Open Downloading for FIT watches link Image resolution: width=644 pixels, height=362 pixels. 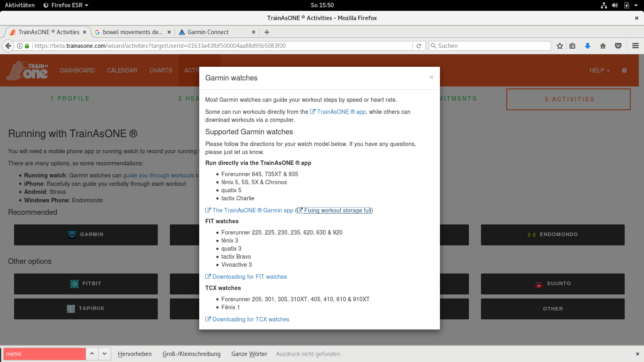pyautogui.click(x=246, y=277)
